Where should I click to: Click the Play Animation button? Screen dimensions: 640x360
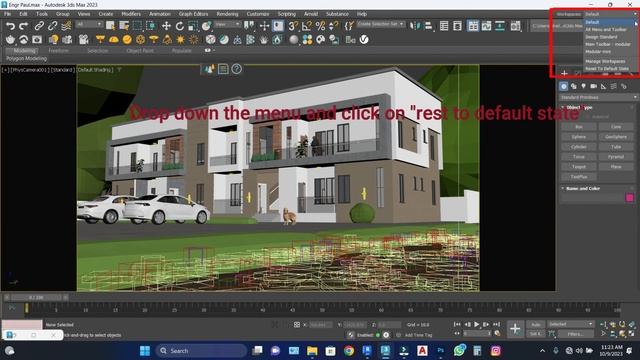[x=476, y=324]
